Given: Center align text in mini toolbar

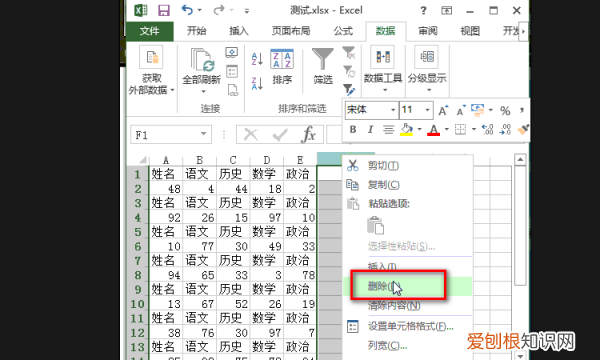Looking at the screenshot, I should pos(388,130).
